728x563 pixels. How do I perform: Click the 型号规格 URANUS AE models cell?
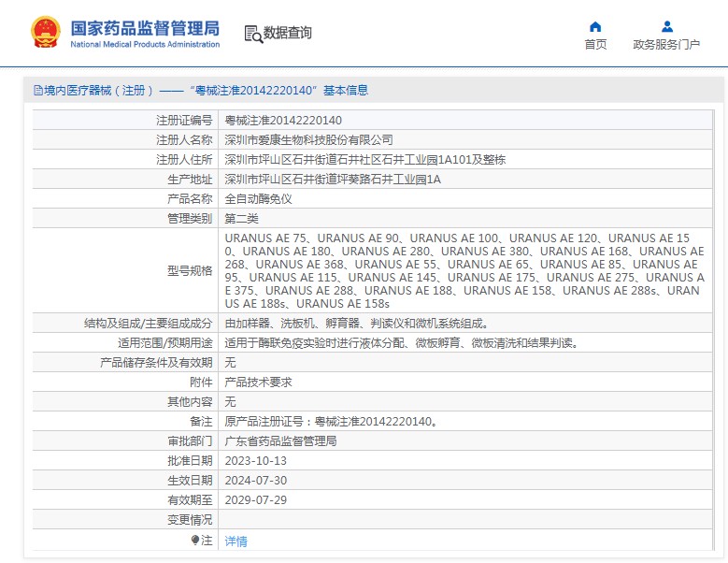[464, 271]
